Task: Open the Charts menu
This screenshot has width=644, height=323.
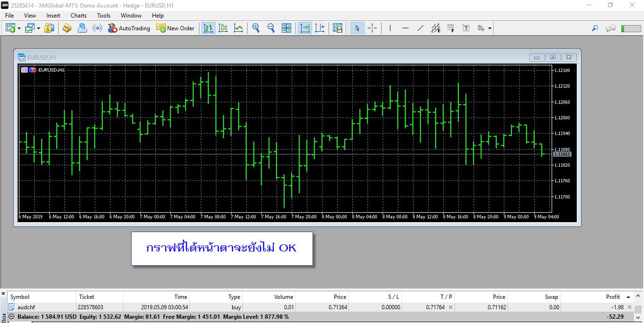Action: pyautogui.click(x=79, y=15)
